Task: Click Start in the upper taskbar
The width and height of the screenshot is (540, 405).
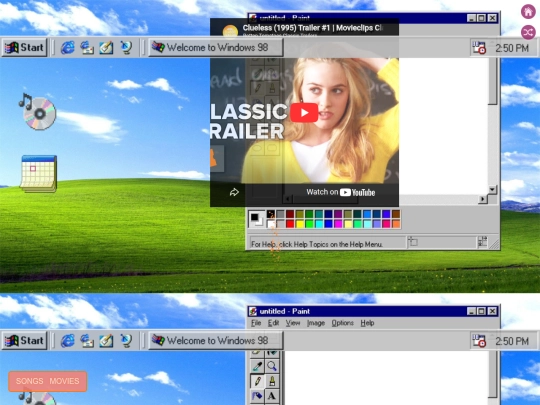Action: [24, 48]
